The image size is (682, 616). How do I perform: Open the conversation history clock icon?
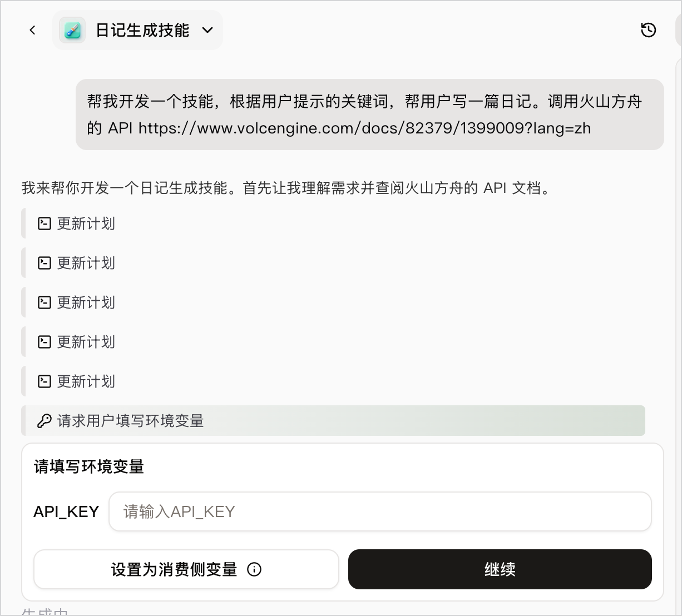649,30
